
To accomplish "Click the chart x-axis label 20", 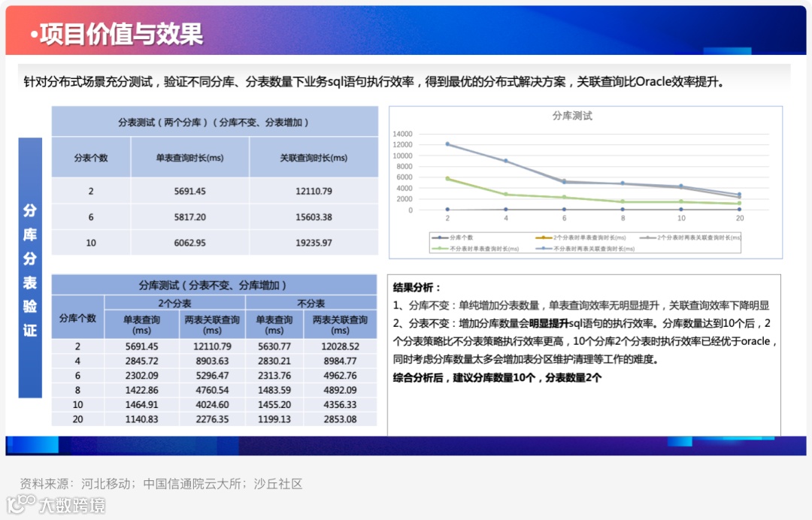I will click(740, 219).
